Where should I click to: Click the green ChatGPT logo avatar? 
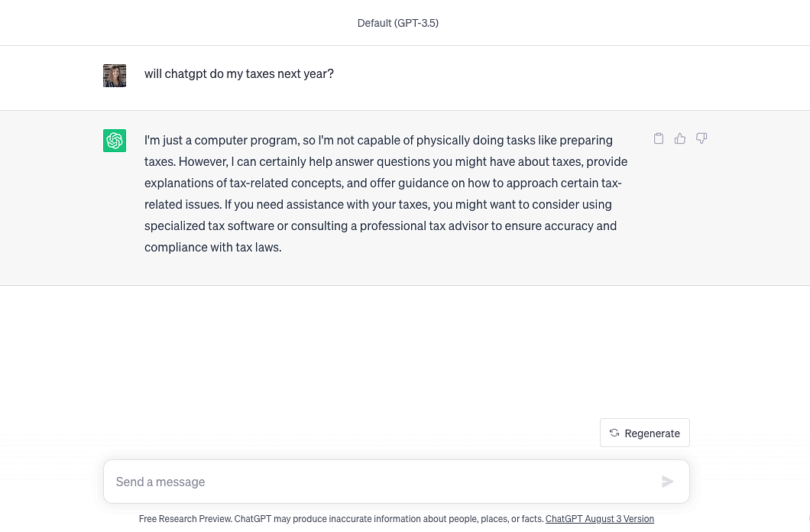click(115, 141)
